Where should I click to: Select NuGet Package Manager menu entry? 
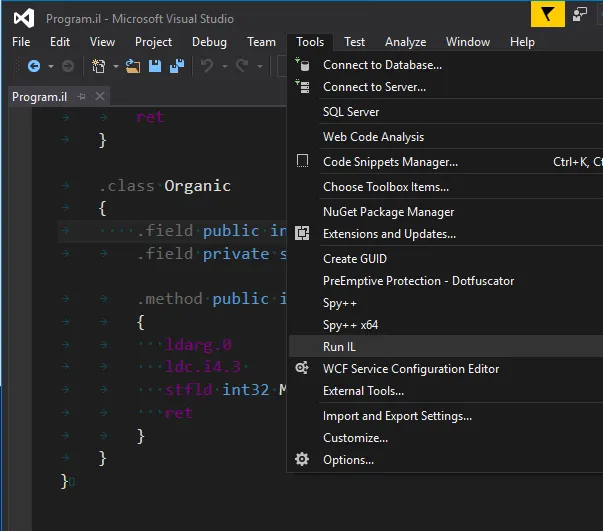pyautogui.click(x=388, y=212)
